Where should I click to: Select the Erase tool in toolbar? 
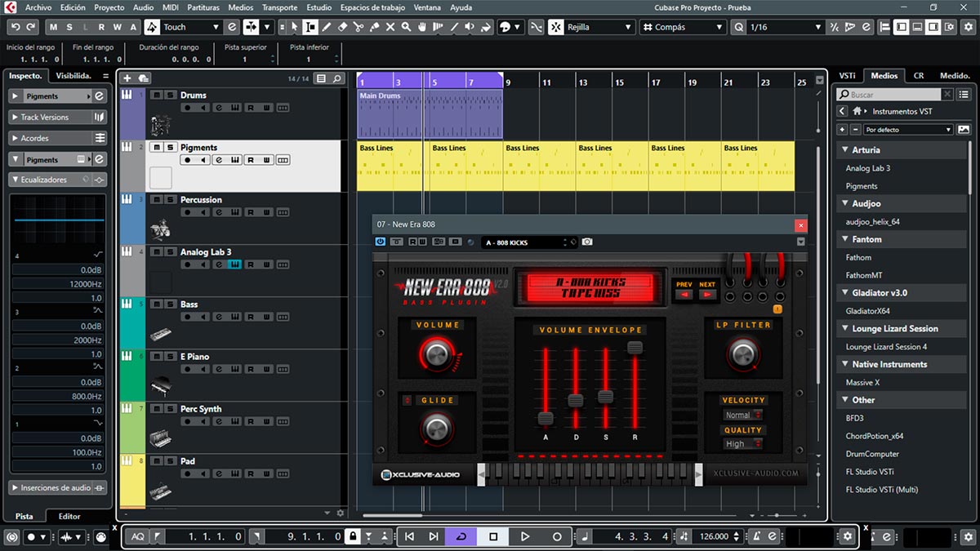[343, 27]
